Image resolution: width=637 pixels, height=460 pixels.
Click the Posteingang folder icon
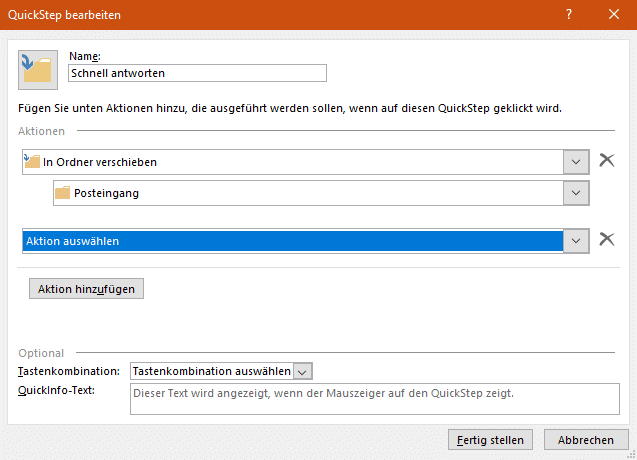point(63,193)
